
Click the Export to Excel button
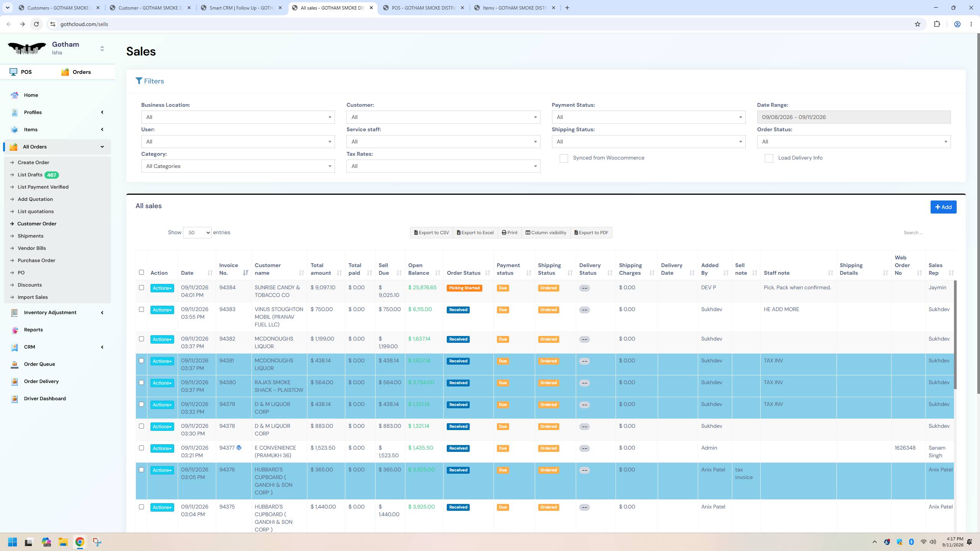pyautogui.click(x=475, y=233)
